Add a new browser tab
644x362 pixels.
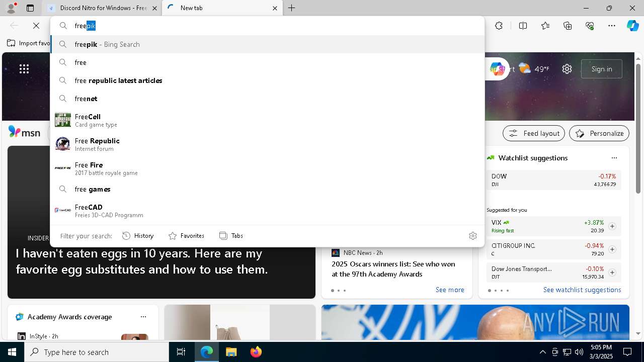point(292,8)
